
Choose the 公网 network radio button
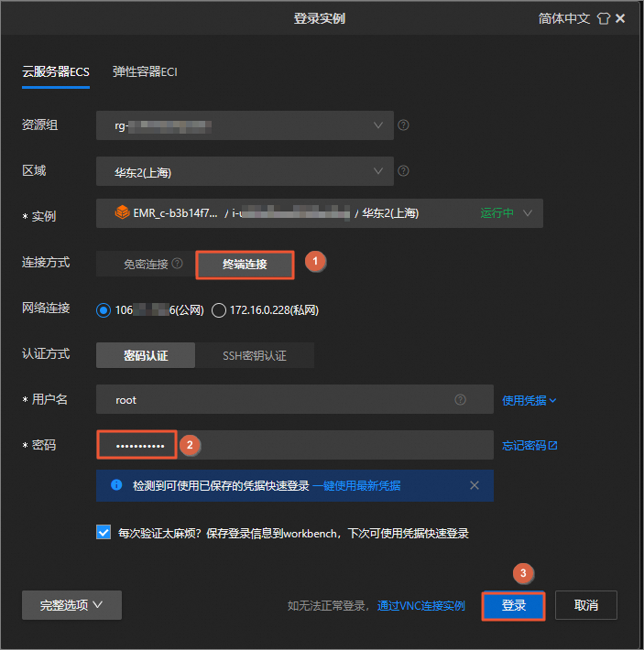tap(104, 310)
